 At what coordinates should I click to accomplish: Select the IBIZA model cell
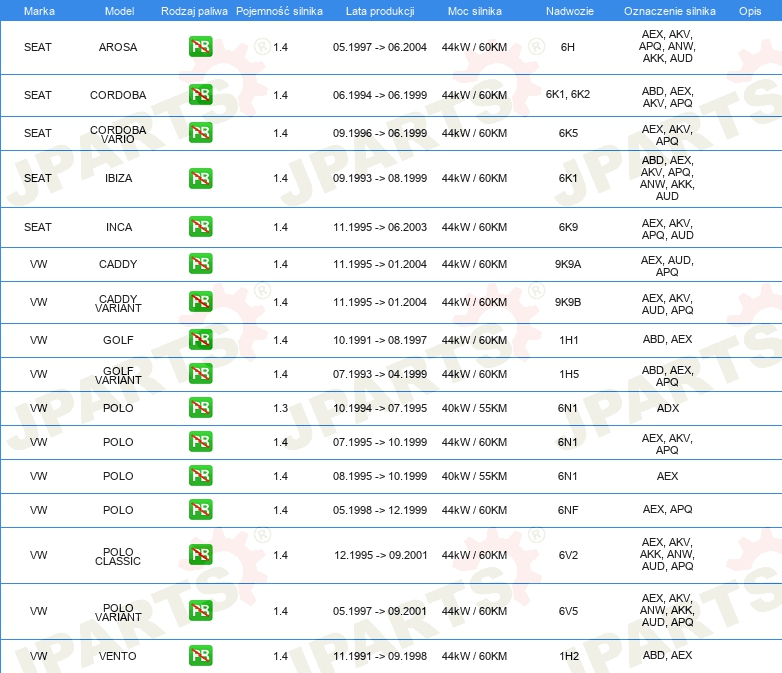(x=119, y=178)
